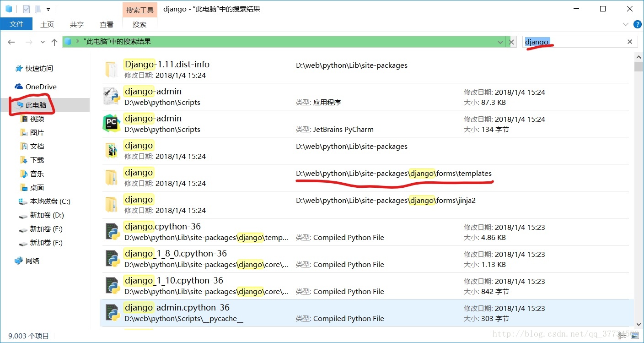Select the 搜索 ribbon tab
Image resolution: width=644 pixels, height=343 pixels.
(x=140, y=24)
